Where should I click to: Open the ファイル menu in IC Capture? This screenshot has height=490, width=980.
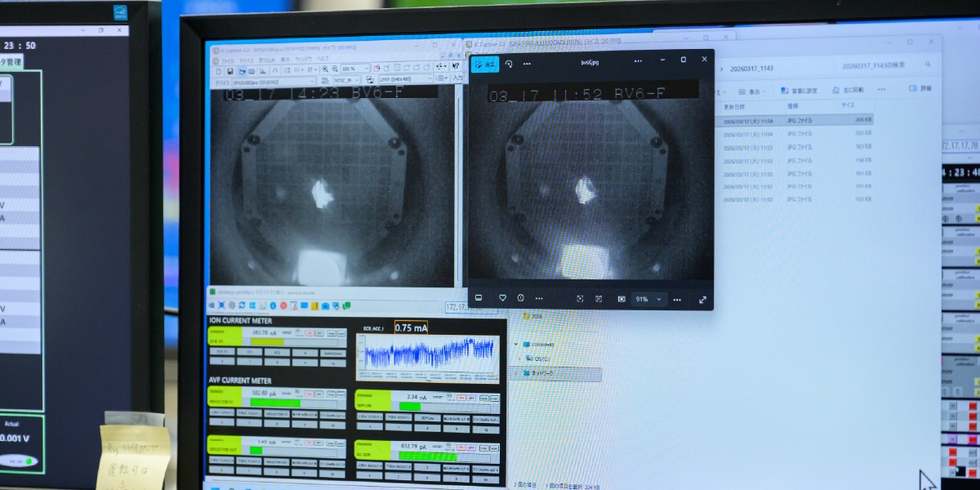click(227, 60)
